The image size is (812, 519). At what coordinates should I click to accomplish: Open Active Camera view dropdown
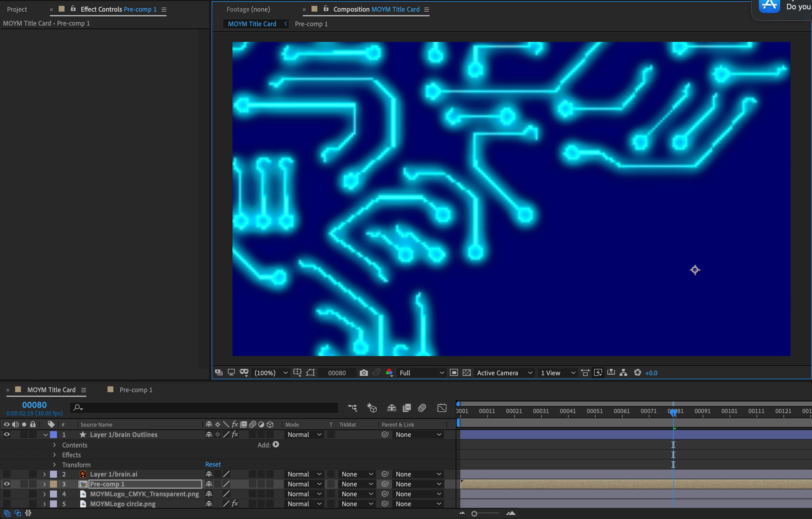pyautogui.click(x=504, y=373)
